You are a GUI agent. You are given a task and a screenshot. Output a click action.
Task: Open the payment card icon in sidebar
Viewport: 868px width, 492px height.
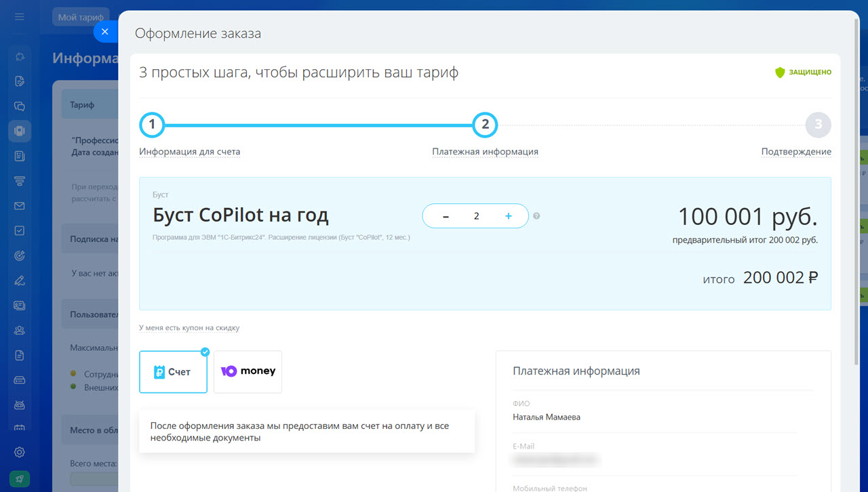(20, 380)
